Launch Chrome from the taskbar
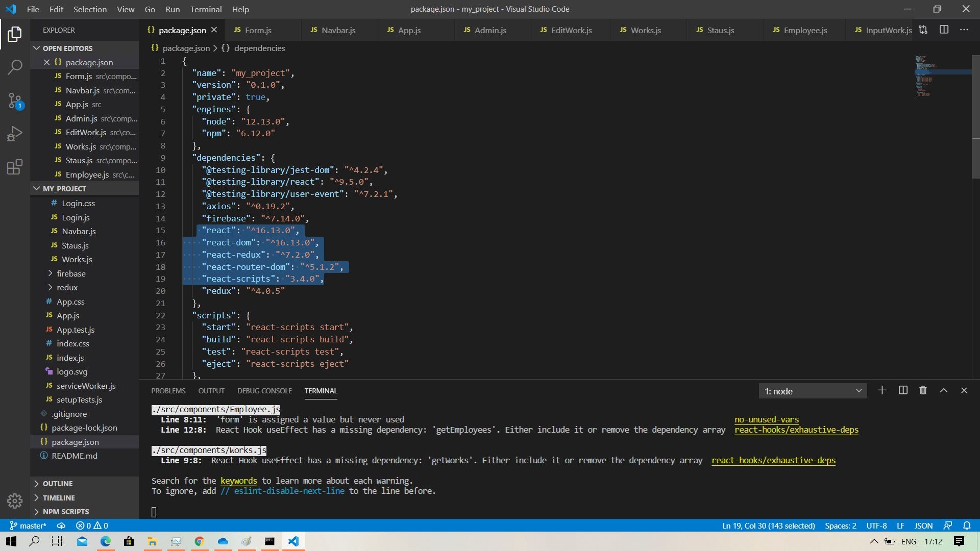The width and height of the screenshot is (980, 551). pos(199,541)
